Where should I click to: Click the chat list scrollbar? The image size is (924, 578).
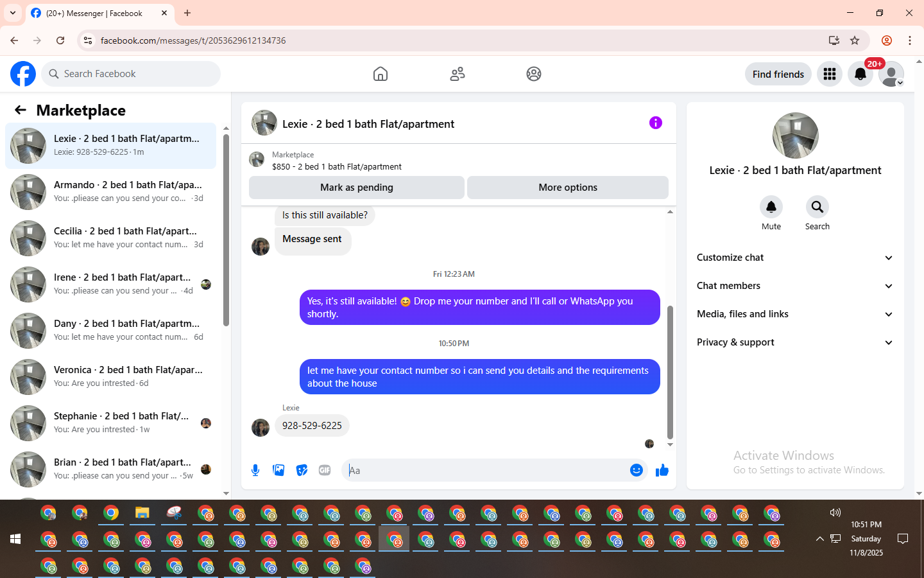226,230
